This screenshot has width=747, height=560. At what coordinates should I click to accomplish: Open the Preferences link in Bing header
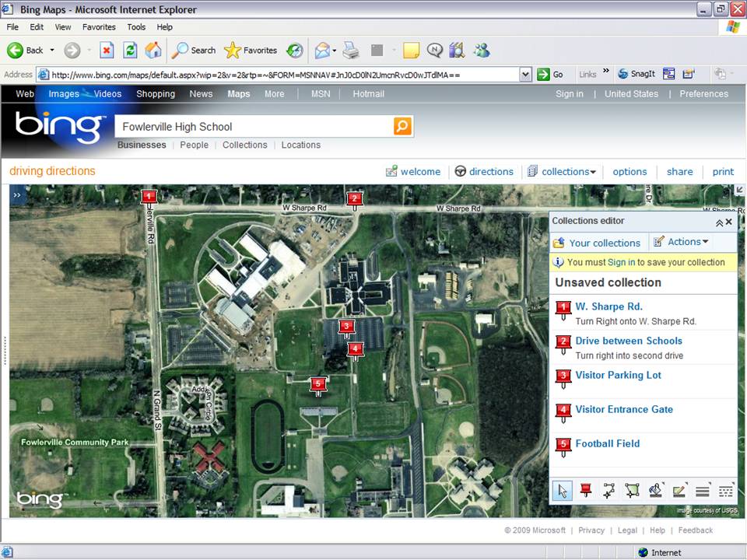[x=703, y=94]
